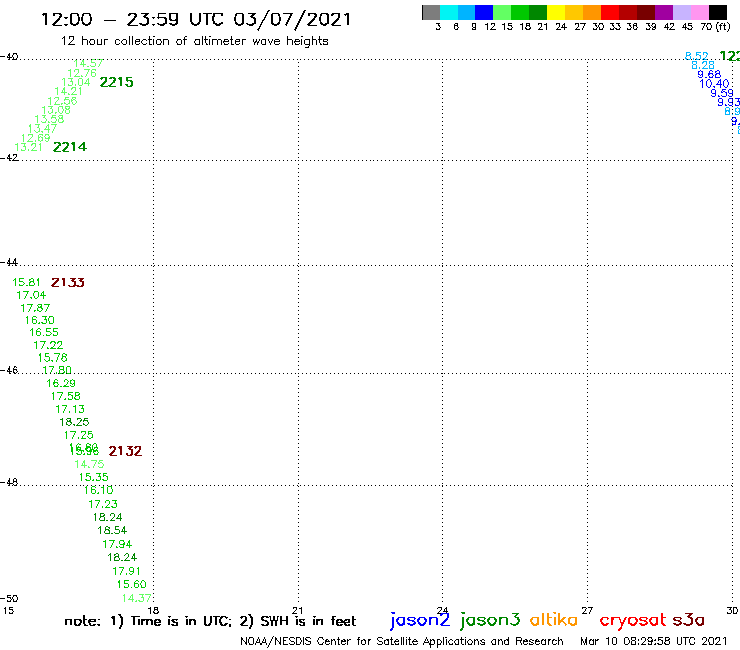Click the 12.76 wave height value
The height and width of the screenshot is (650, 740).
coord(82,73)
